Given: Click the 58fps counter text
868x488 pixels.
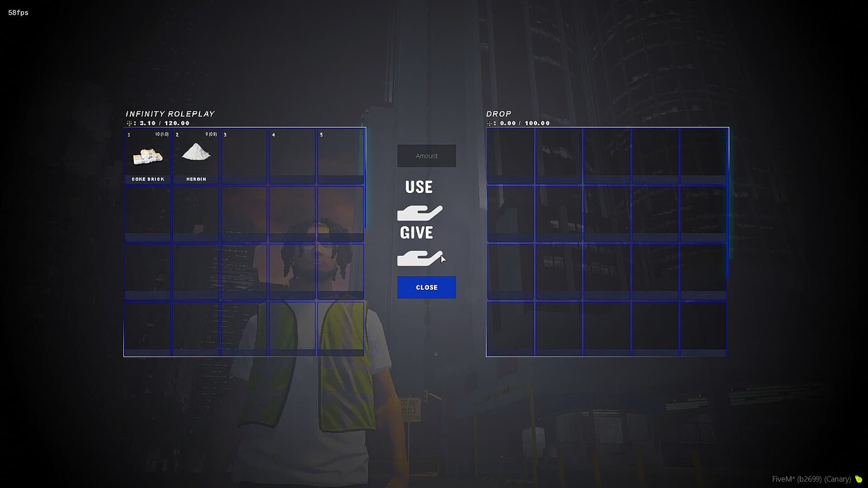Looking at the screenshot, I should 18,11.
